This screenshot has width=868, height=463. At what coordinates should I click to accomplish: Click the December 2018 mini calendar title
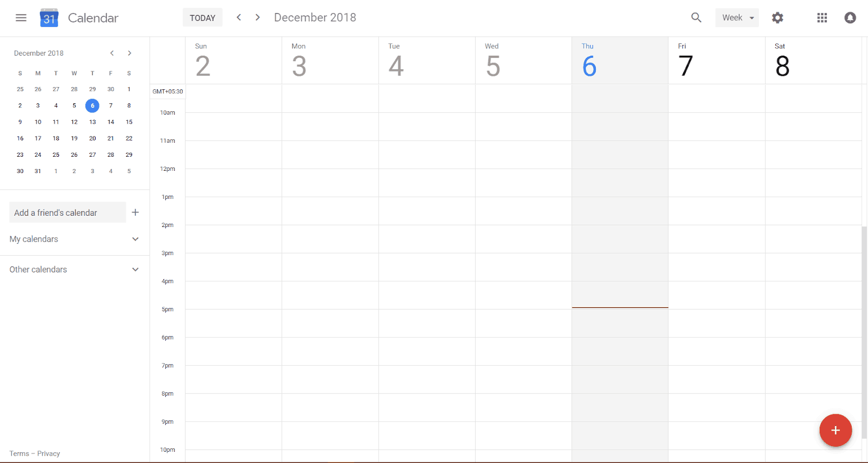coord(39,53)
